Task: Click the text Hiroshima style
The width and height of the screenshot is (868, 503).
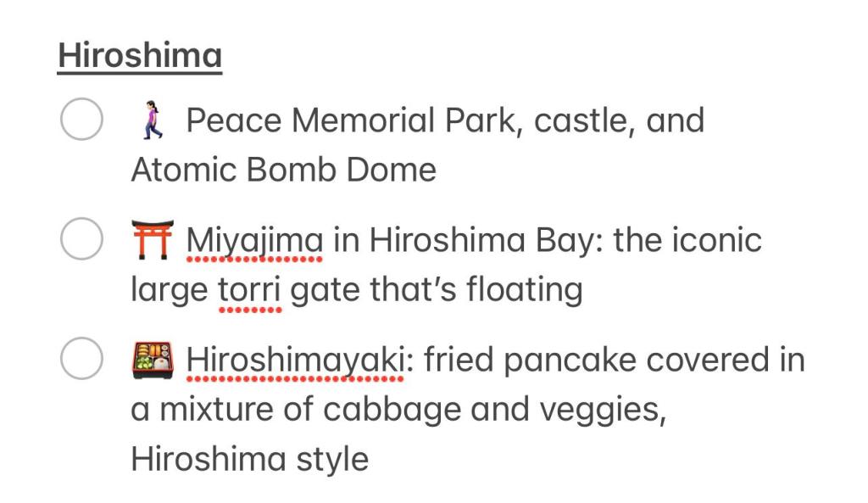Action: coord(249,459)
